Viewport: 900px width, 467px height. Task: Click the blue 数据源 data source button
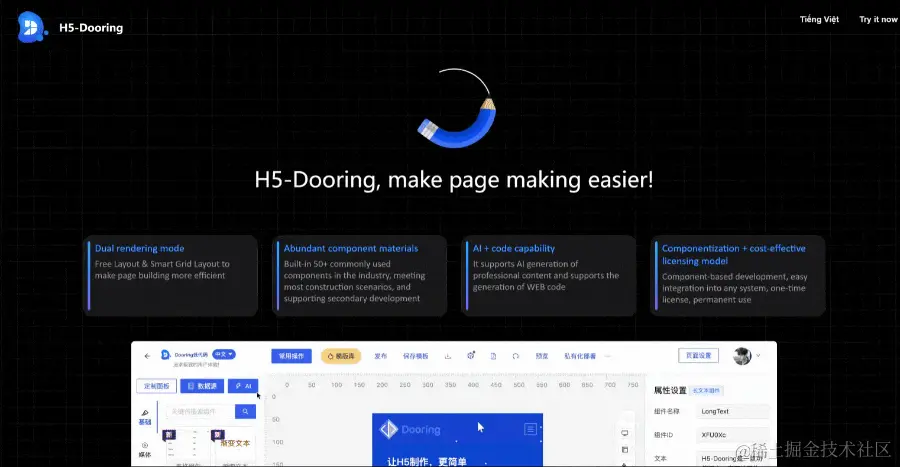202,386
